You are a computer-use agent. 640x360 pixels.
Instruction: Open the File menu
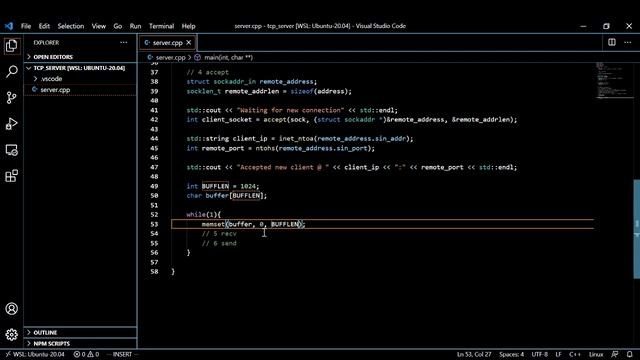coord(26,26)
